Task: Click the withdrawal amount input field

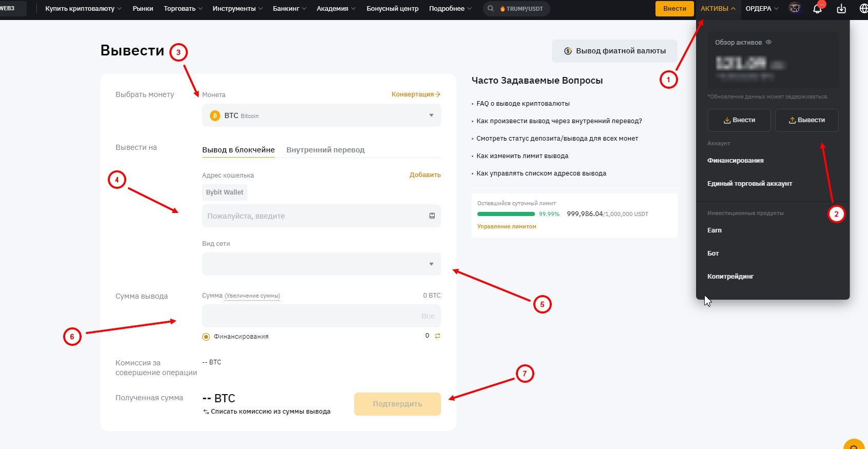Action: pos(321,316)
